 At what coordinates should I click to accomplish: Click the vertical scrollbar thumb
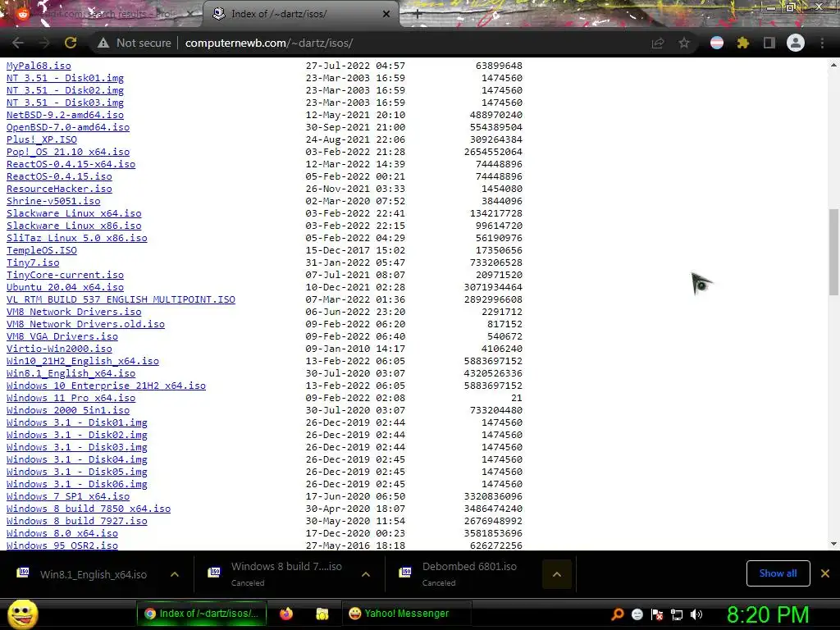pos(833,252)
